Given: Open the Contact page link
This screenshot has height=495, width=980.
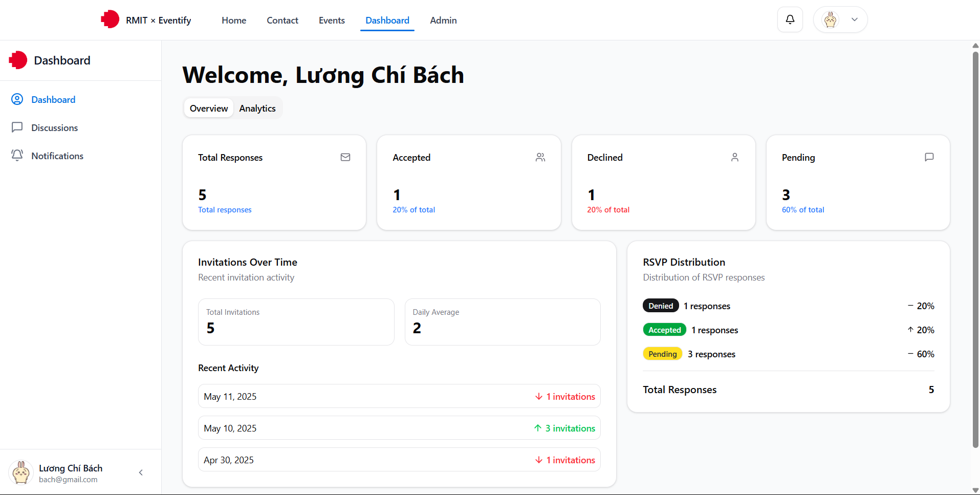Looking at the screenshot, I should pos(282,20).
